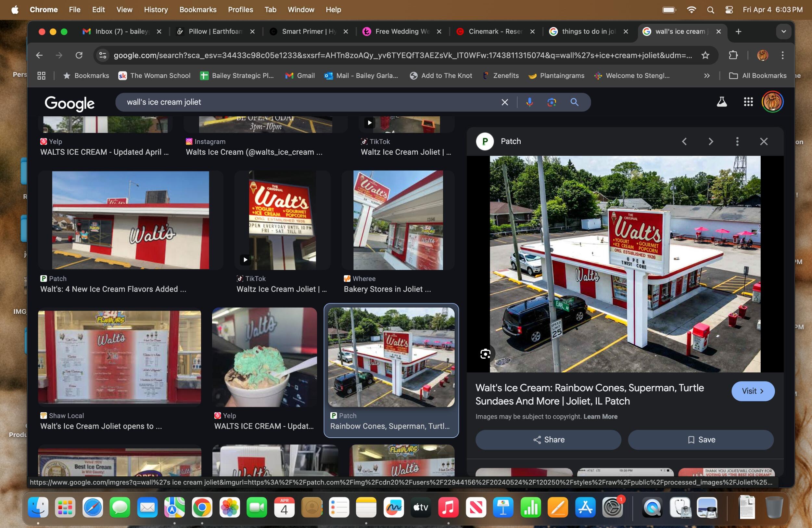The image size is (812, 528).
Task: Reload the current page
Action: 79,55
